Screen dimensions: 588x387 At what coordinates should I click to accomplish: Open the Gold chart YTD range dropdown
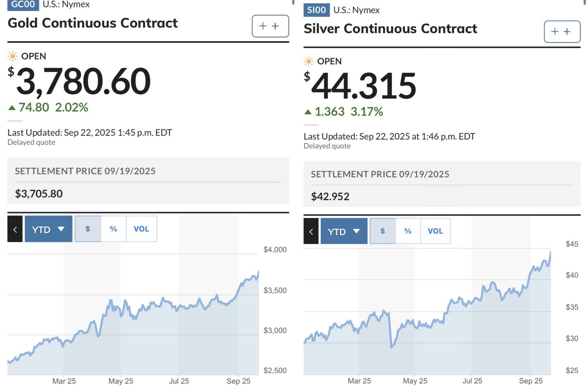[48, 229]
